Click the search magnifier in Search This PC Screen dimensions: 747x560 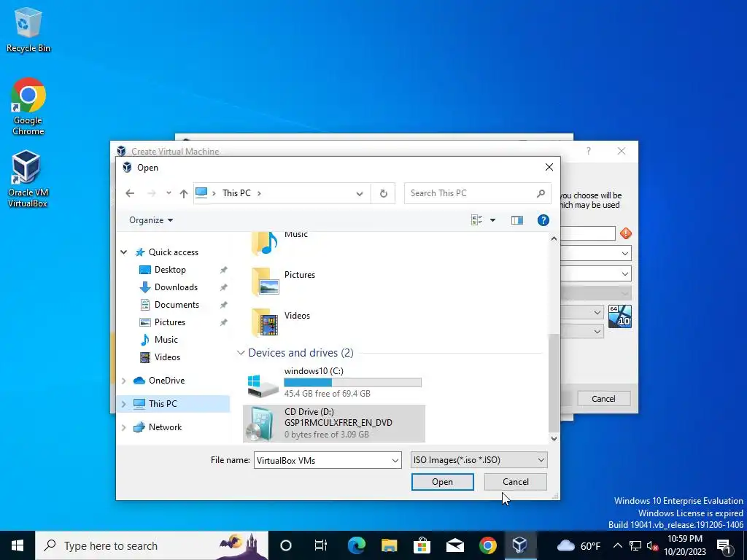click(x=541, y=193)
